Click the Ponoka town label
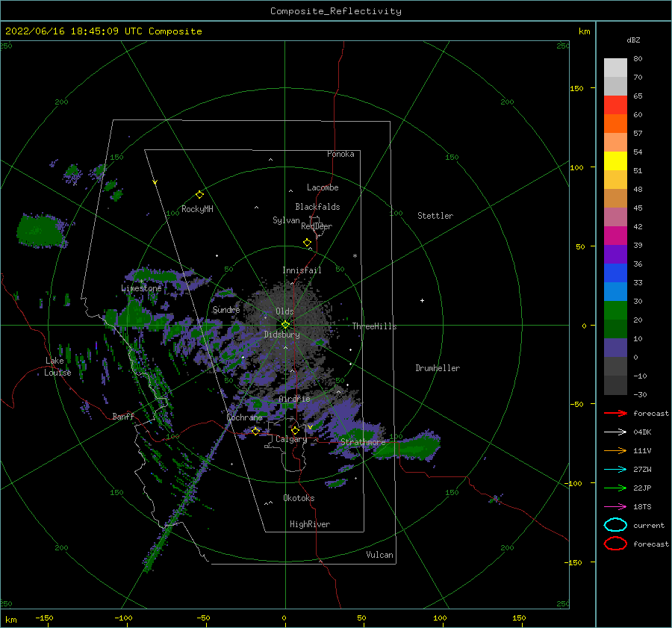The height and width of the screenshot is (628, 672). 340,154
